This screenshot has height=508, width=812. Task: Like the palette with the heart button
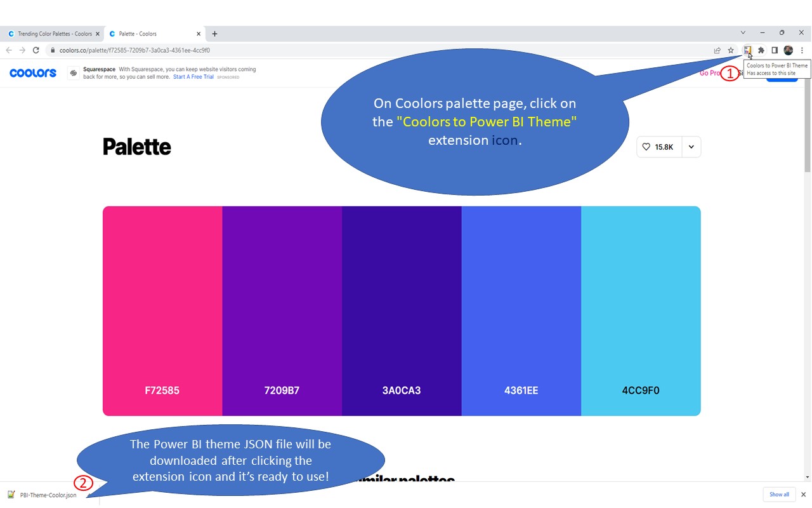(x=659, y=147)
